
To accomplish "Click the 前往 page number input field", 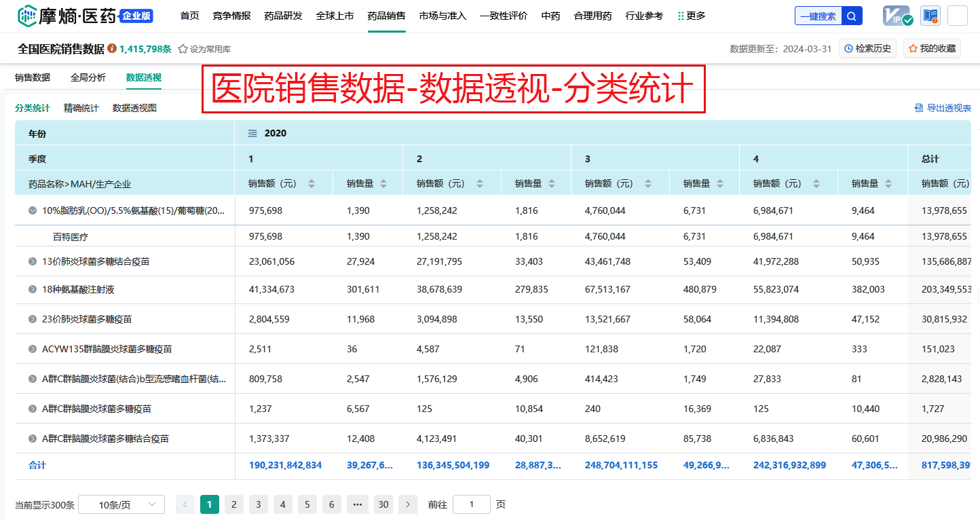I will [x=472, y=504].
